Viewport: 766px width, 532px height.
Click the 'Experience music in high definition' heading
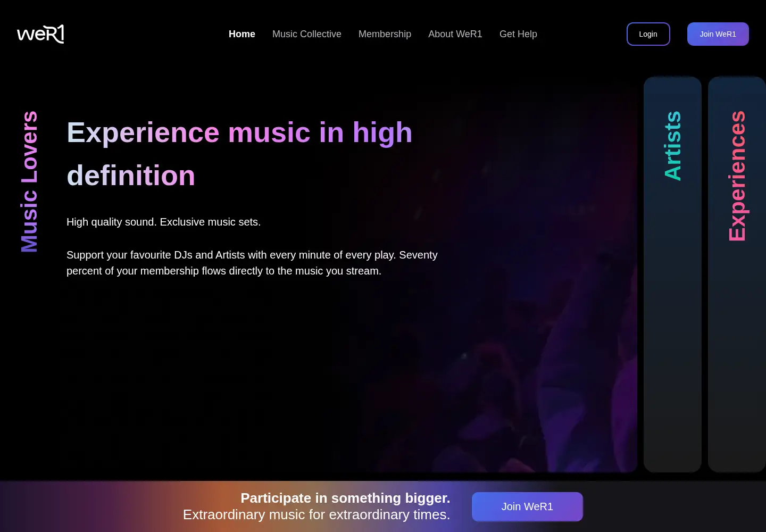click(x=239, y=154)
